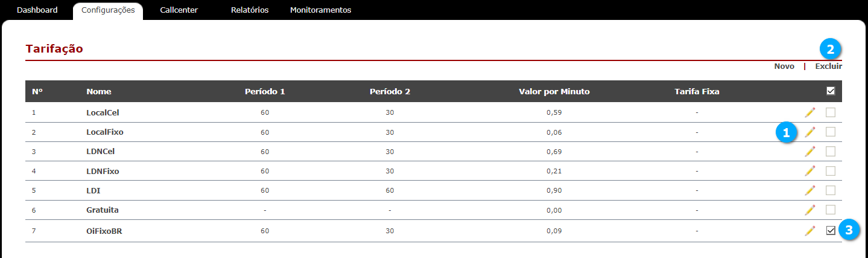Open the Monitoramentos tab
The width and height of the screenshot is (868, 258).
(x=320, y=10)
